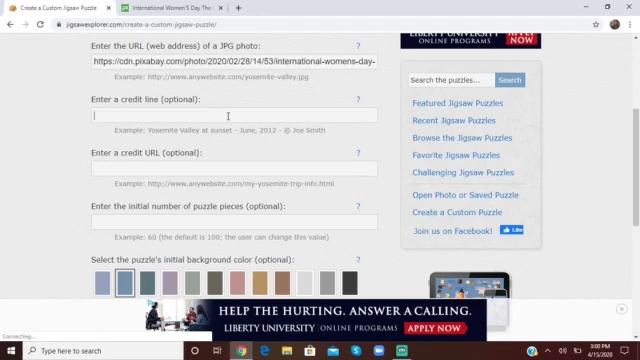Open the Windows Start menu
The width and height of the screenshot is (640, 360).
[11, 351]
